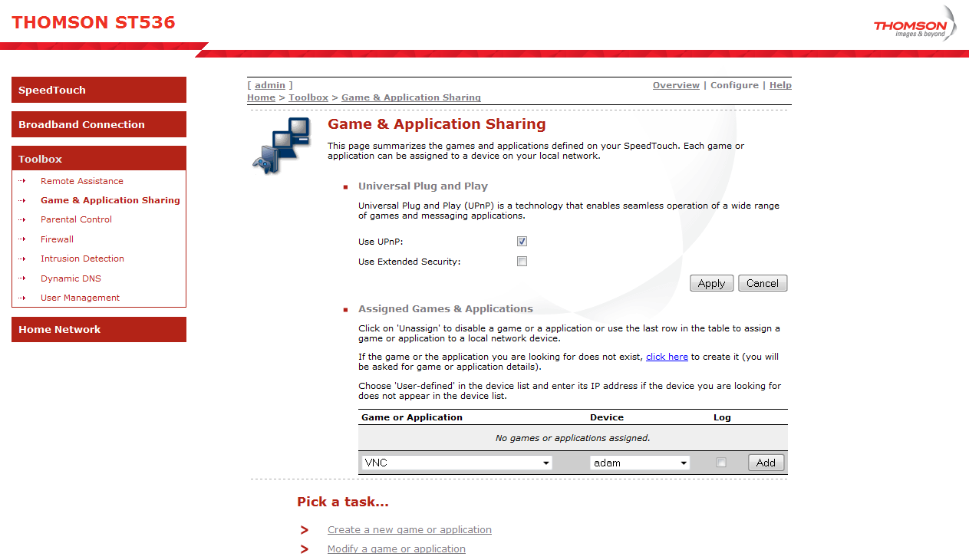Switch to the Overview view
This screenshot has height=560, width=969.
tap(676, 85)
